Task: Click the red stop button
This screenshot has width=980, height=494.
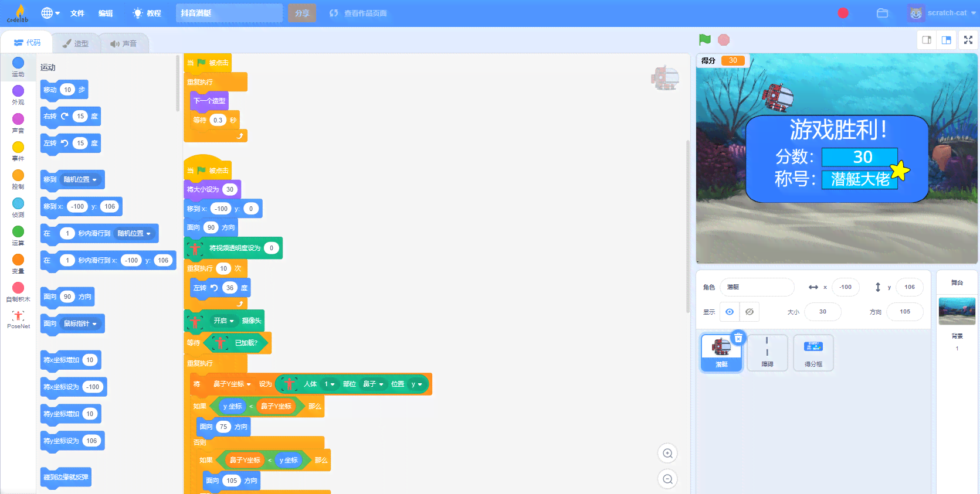Action: pos(724,40)
